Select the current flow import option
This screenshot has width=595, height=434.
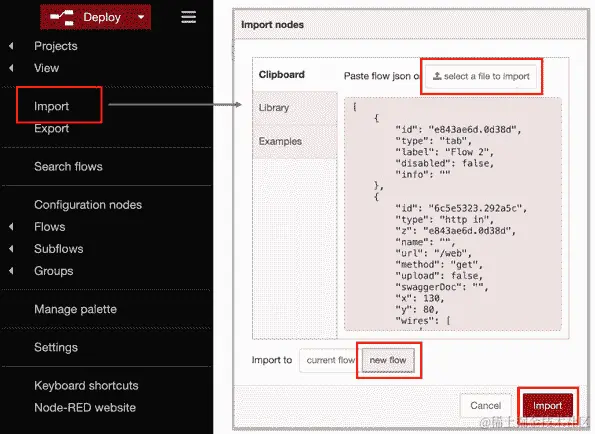click(329, 360)
